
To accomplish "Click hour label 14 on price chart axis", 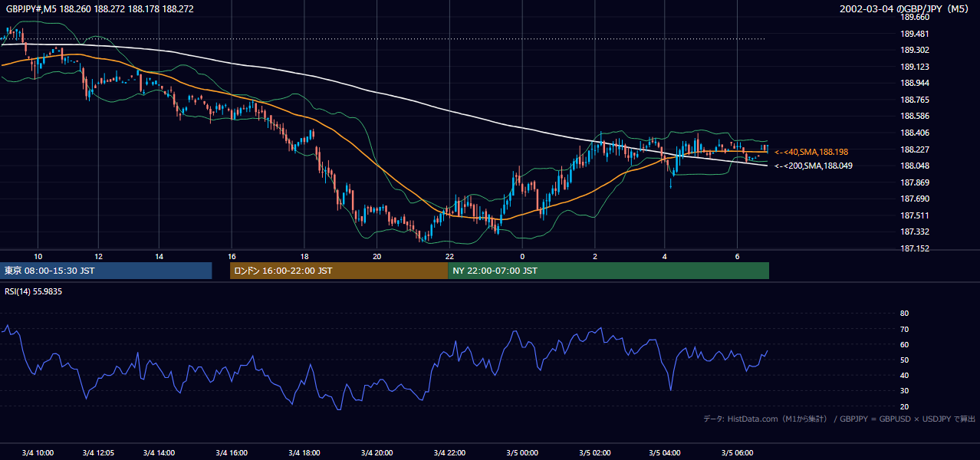I will click(159, 256).
